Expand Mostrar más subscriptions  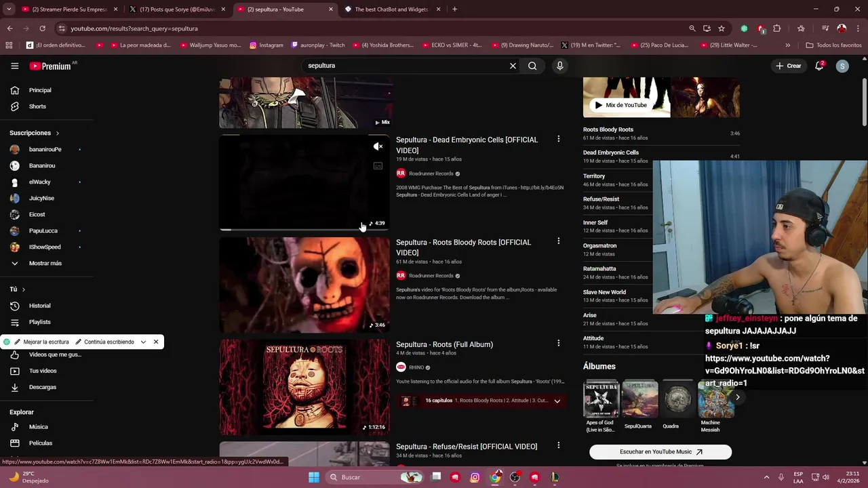[46, 263]
